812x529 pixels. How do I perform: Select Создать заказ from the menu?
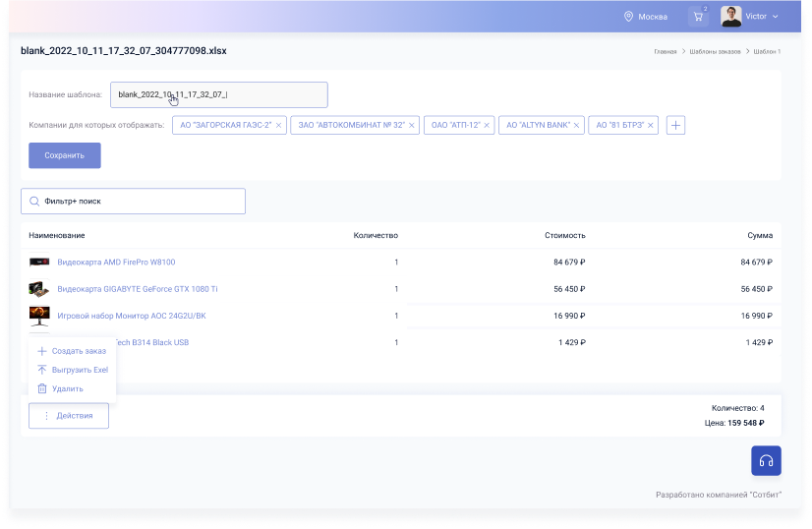pos(78,351)
